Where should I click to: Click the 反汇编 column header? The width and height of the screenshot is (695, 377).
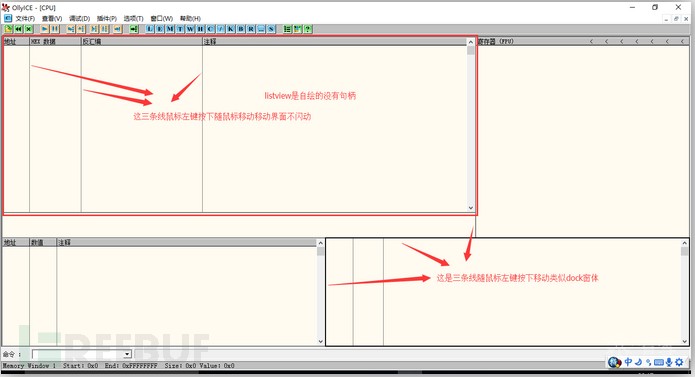coord(142,42)
